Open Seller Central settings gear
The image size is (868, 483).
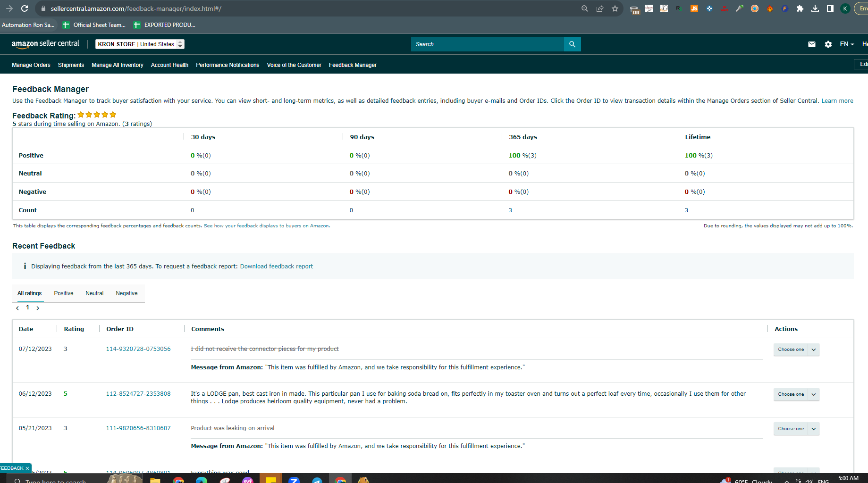pos(828,44)
